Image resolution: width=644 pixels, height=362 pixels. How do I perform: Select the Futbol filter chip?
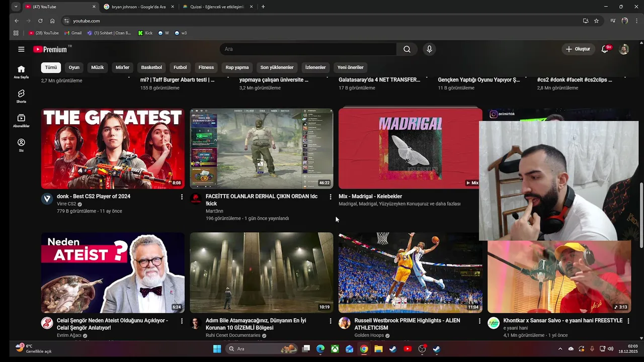[x=180, y=67]
